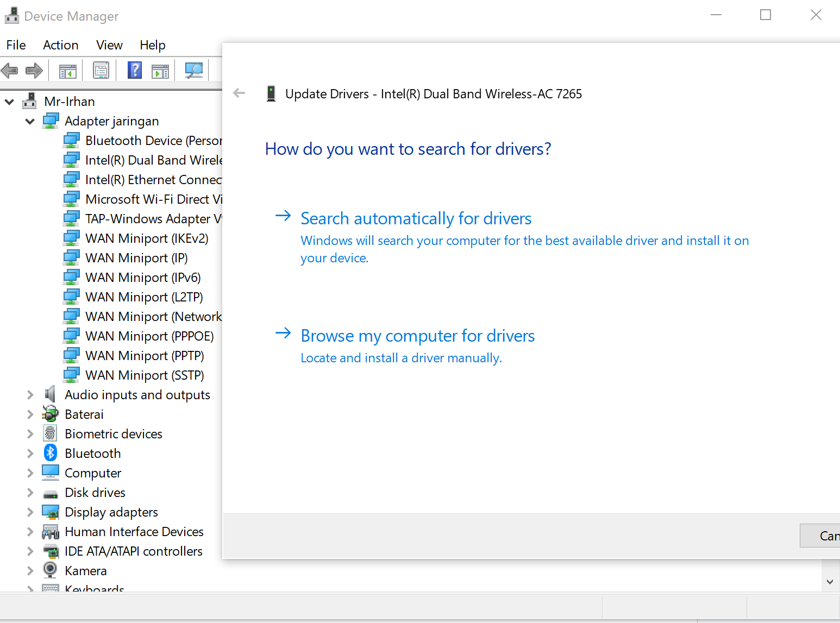
Task: Open the View menu
Action: click(x=109, y=45)
